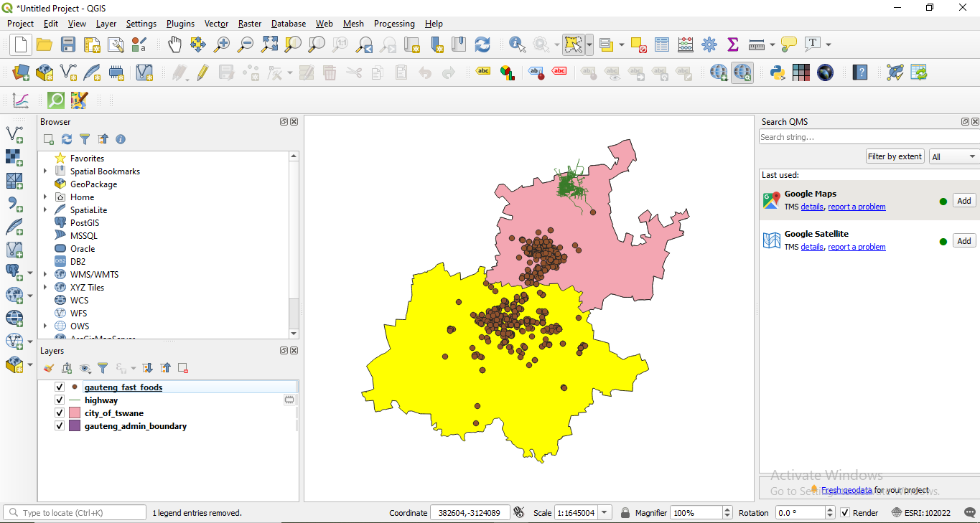The width and height of the screenshot is (980, 523).
Task: Toggle the Render checkbox in status bar
Action: [x=845, y=513]
